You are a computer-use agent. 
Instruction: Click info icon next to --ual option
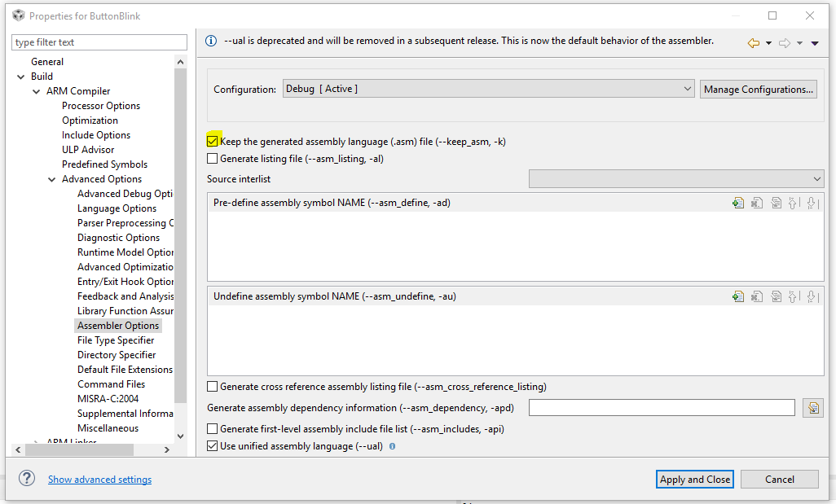393,446
